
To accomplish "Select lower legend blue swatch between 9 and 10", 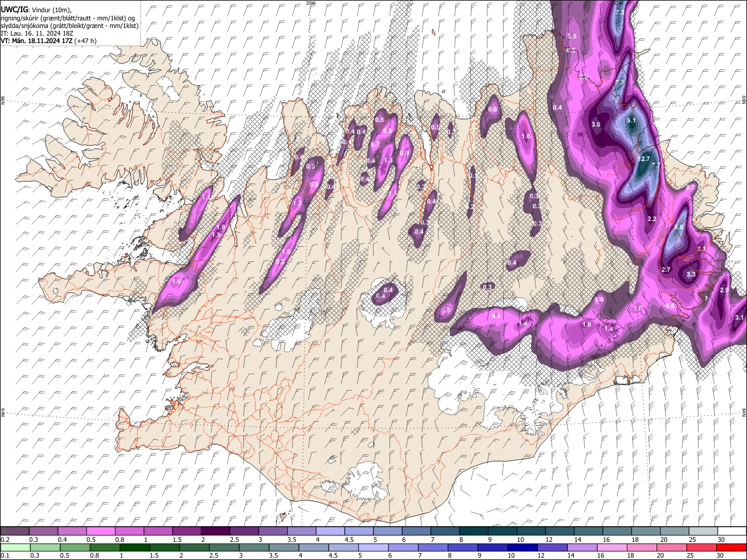I will (493, 547).
